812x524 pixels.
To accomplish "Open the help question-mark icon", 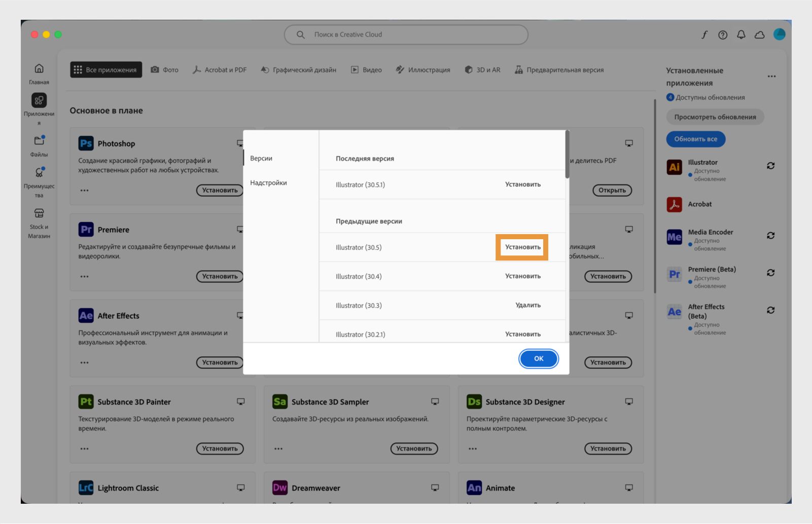I will (723, 34).
